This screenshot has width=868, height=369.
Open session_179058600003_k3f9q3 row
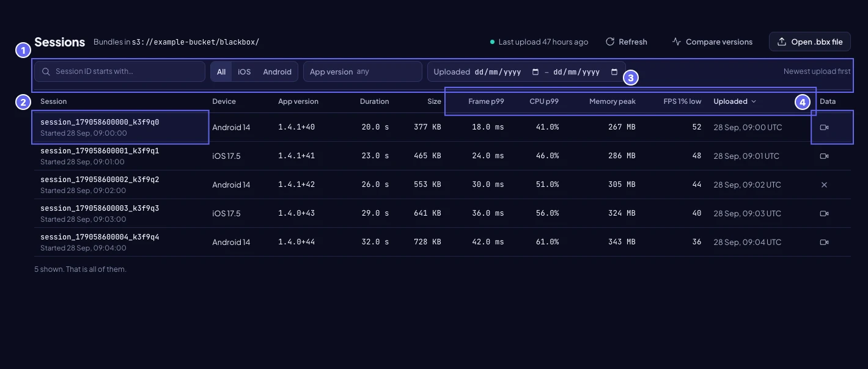click(443, 213)
